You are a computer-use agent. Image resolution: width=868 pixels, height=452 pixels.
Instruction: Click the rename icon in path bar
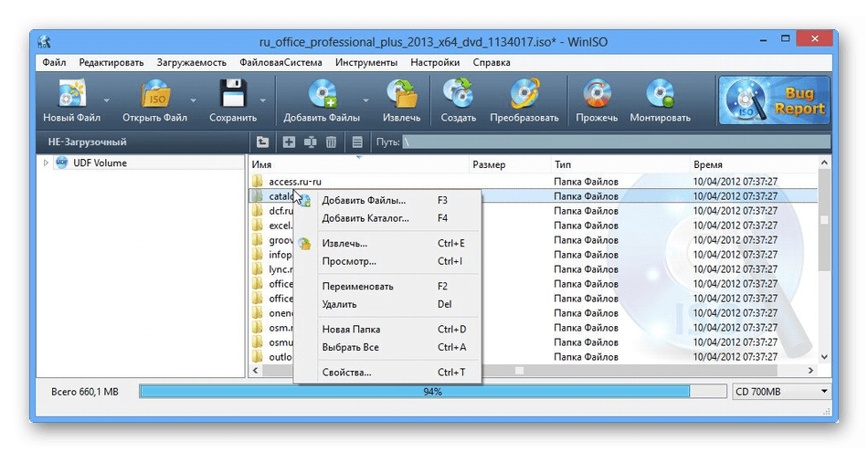[310, 142]
